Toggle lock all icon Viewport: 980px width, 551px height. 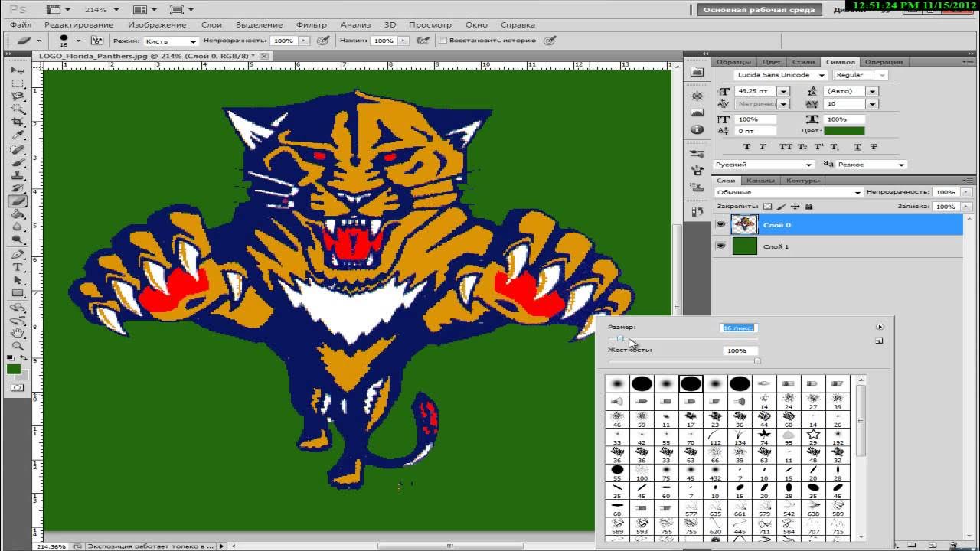point(809,207)
